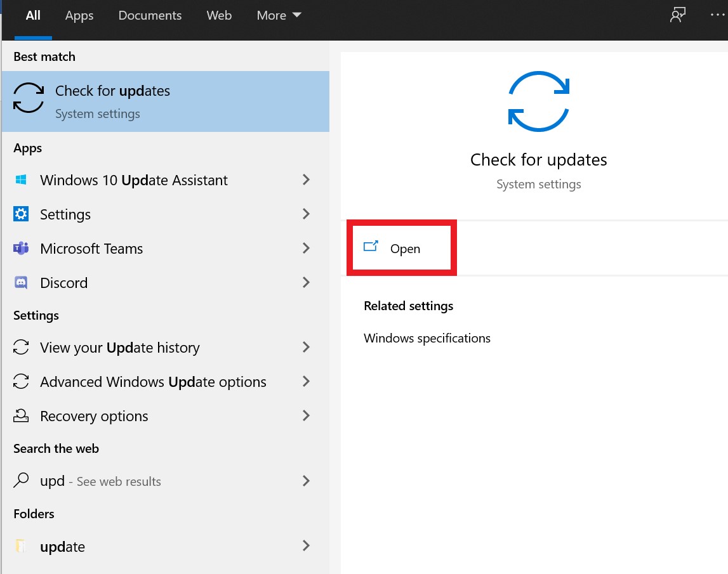Expand options for Advanced Windows Update options

coord(306,382)
